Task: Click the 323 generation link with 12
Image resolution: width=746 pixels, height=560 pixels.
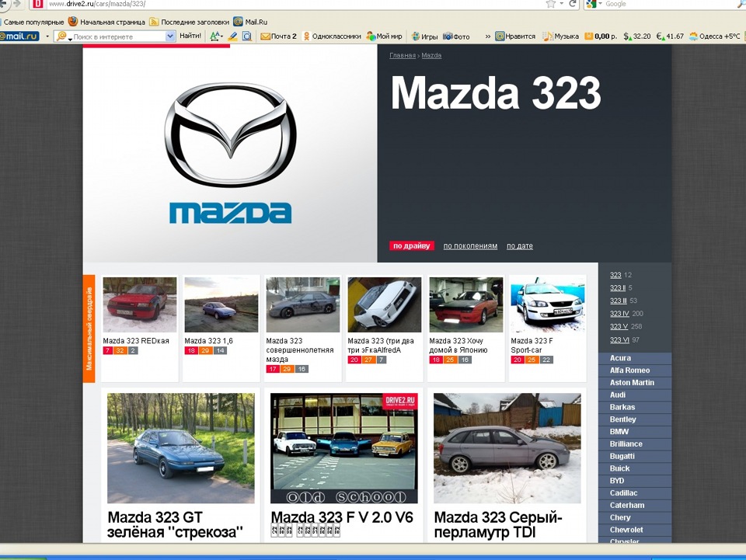Action: [615, 275]
